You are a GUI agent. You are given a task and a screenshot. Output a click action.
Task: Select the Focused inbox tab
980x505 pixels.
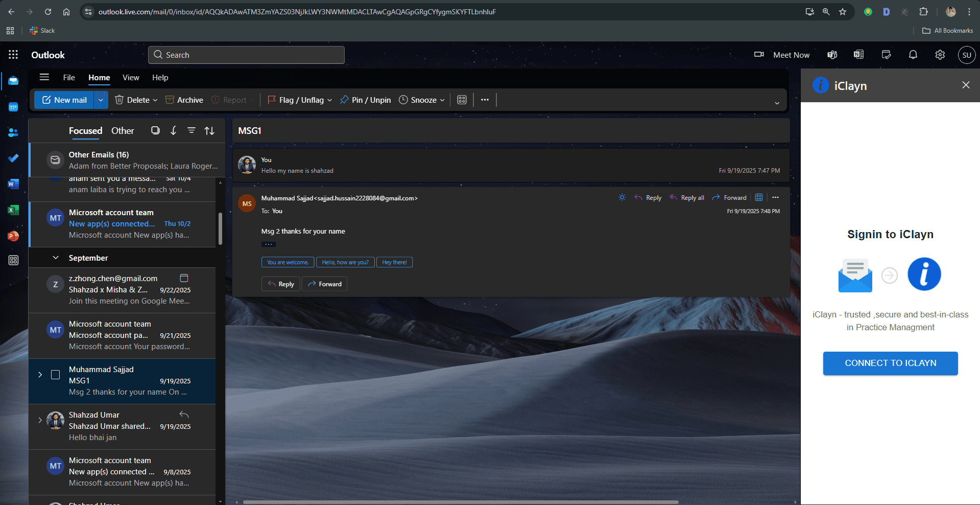85,131
